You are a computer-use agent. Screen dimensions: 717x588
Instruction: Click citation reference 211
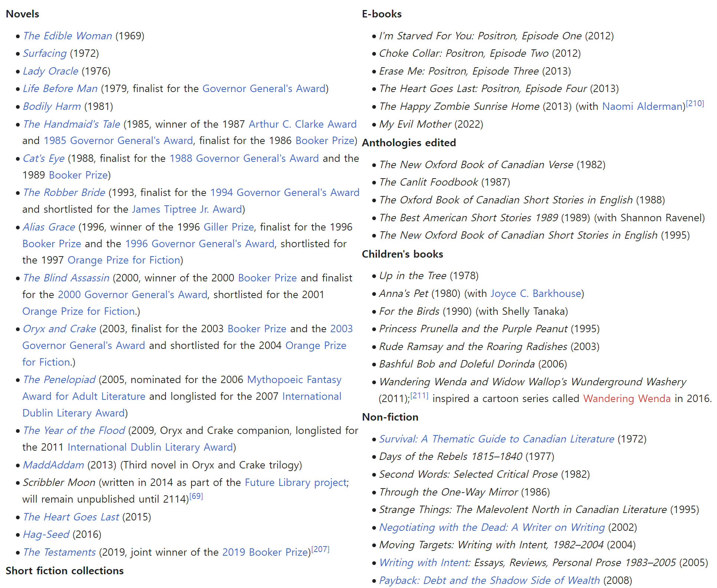(419, 396)
